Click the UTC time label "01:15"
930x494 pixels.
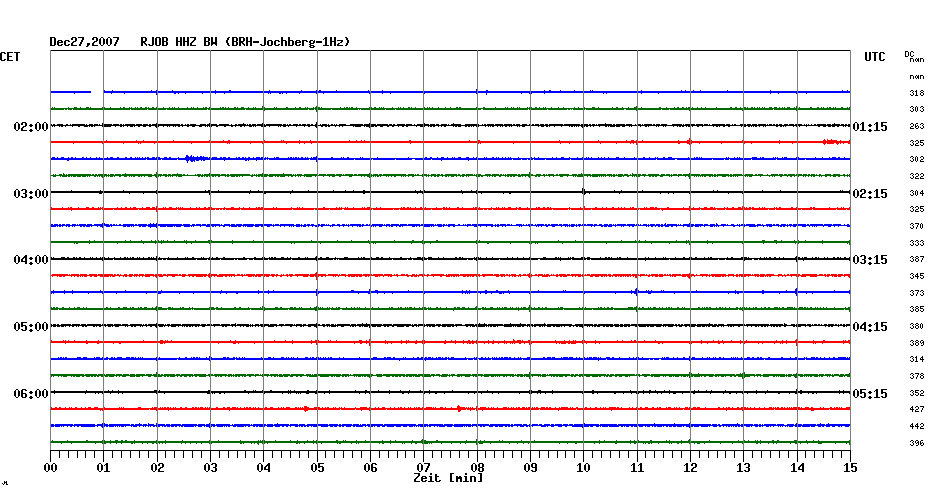(870, 127)
